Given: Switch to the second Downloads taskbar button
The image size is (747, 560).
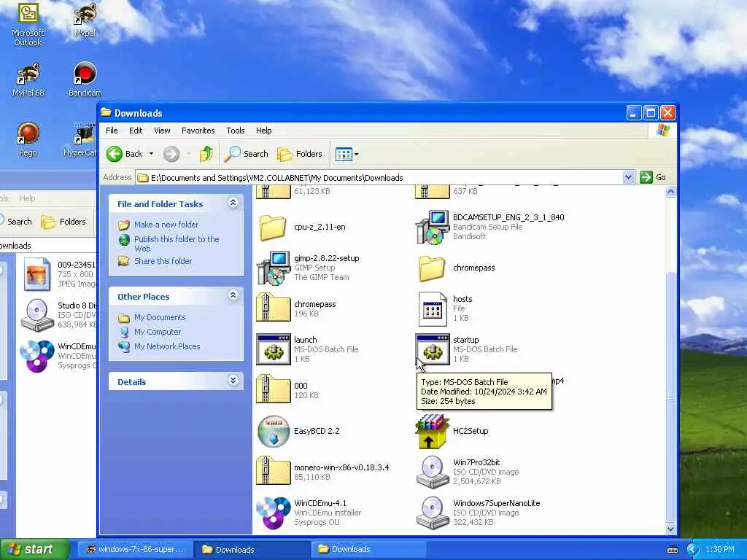Looking at the screenshot, I should tap(368, 549).
